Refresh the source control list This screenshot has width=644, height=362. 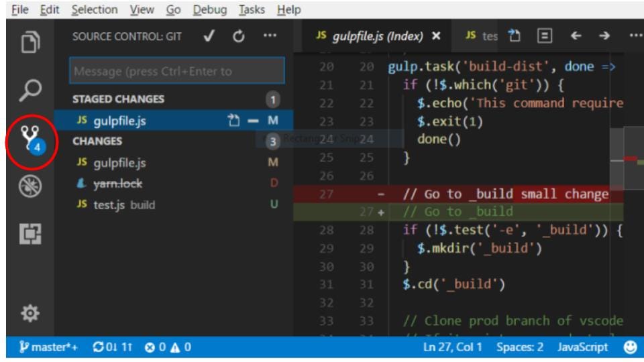(x=239, y=36)
